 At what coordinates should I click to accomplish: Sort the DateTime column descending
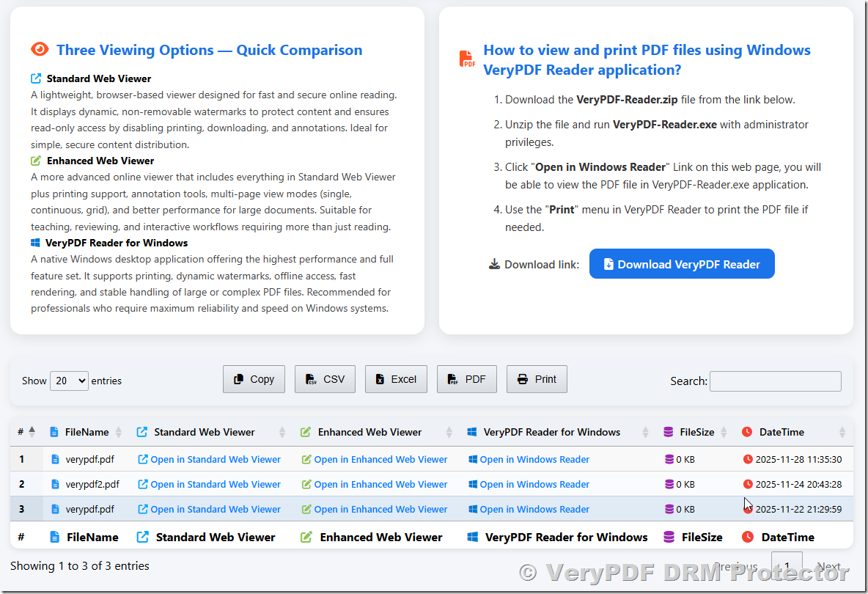[x=842, y=435]
